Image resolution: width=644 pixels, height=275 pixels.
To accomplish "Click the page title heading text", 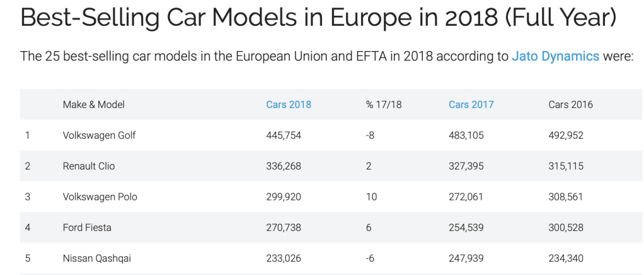I will click(x=318, y=18).
